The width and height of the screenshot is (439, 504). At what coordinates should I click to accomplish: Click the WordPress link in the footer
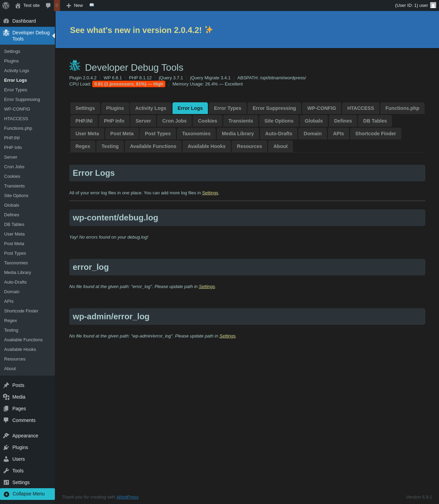(128, 497)
